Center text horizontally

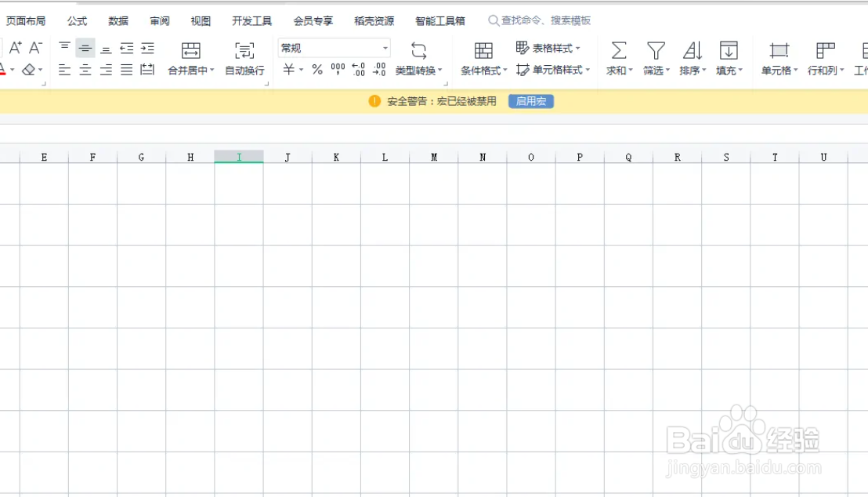tap(85, 70)
